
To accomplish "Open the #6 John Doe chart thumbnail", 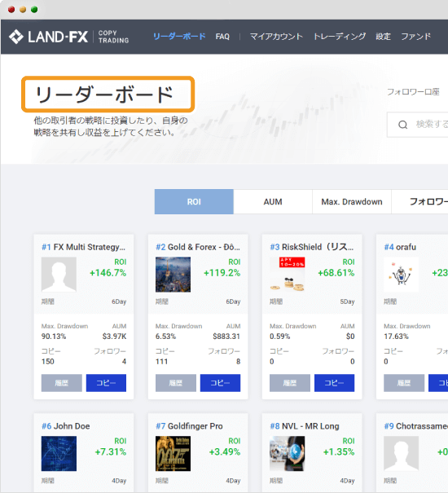I will click(59, 453).
